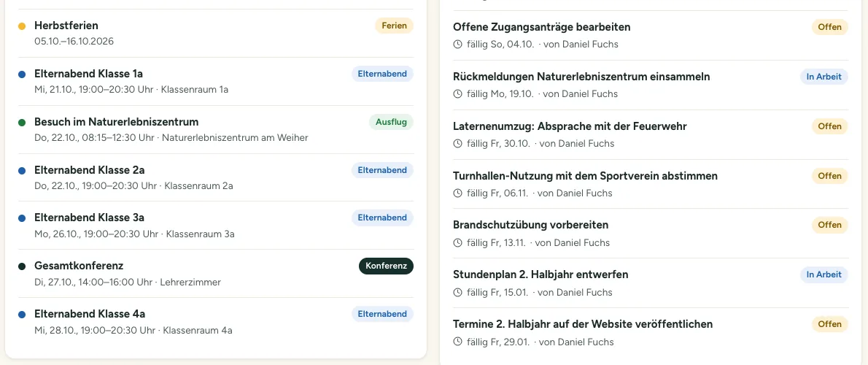Click green dot next to Besuch im Naturerlebniszentrum
This screenshot has width=868, height=365.
click(22, 123)
